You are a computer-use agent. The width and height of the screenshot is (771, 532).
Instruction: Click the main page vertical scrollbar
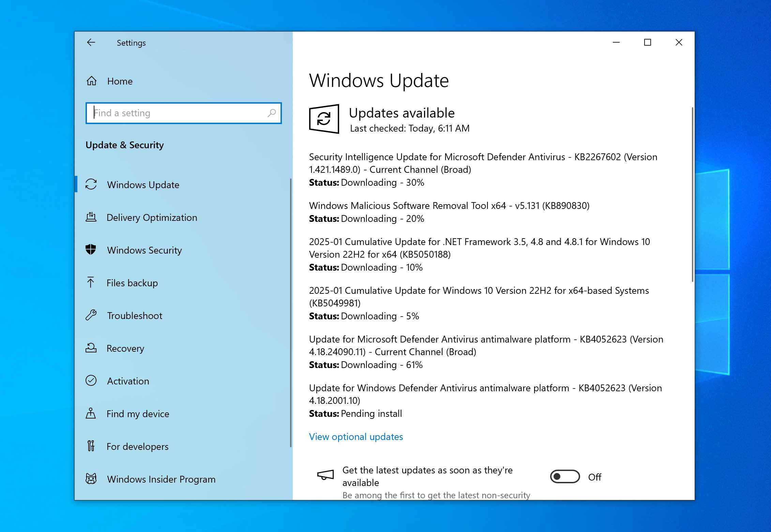pos(692,194)
